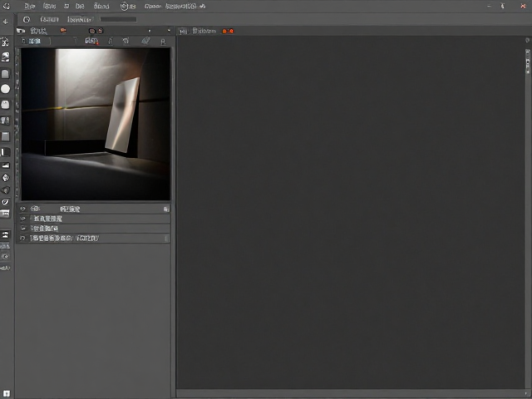Image resolution: width=532 pixels, height=399 pixels.
Task: Select the picture tool in left toolbar
Action: coord(6,57)
